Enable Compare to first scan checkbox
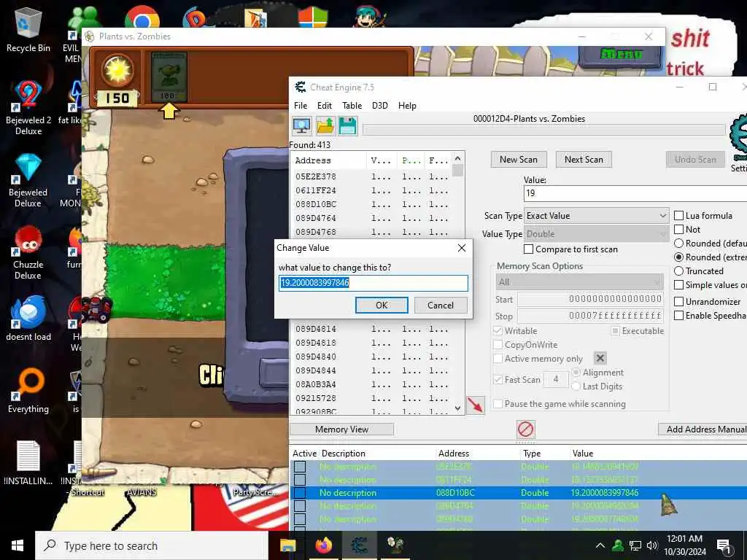This screenshot has height=560, width=747. pyautogui.click(x=528, y=249)
